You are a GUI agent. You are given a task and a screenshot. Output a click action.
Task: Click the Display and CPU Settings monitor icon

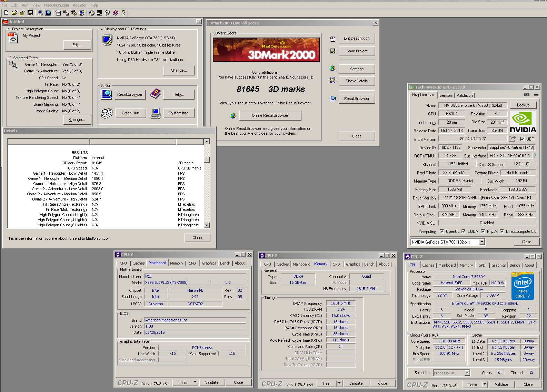(x=107, y=40)
